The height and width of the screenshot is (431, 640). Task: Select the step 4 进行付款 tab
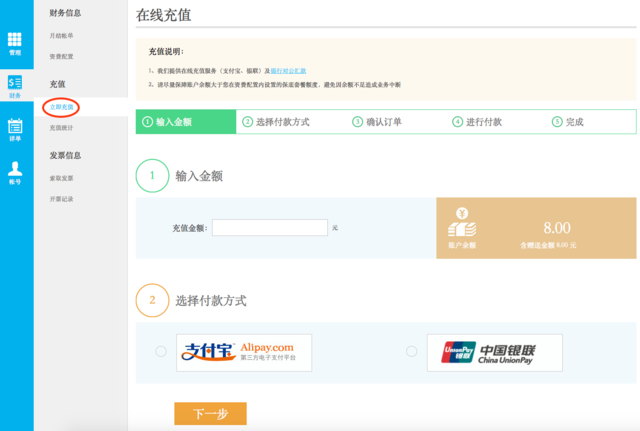coord(477,122)
